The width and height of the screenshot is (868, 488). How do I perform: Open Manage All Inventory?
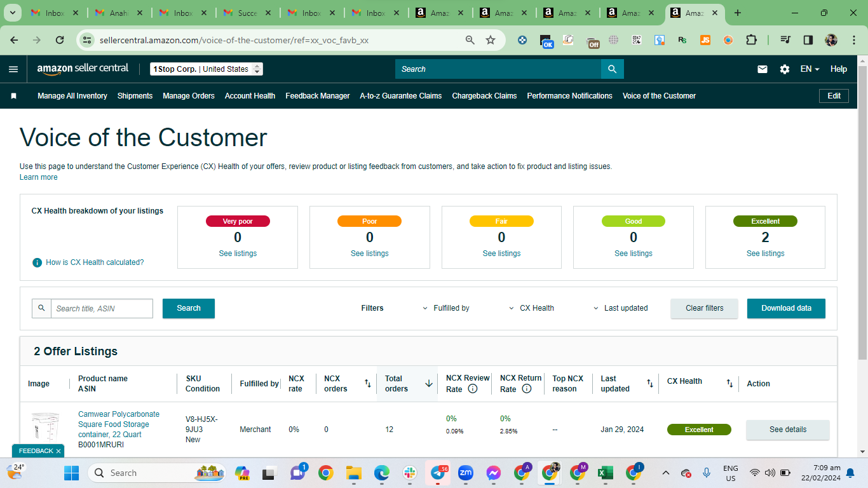[72, 96]
